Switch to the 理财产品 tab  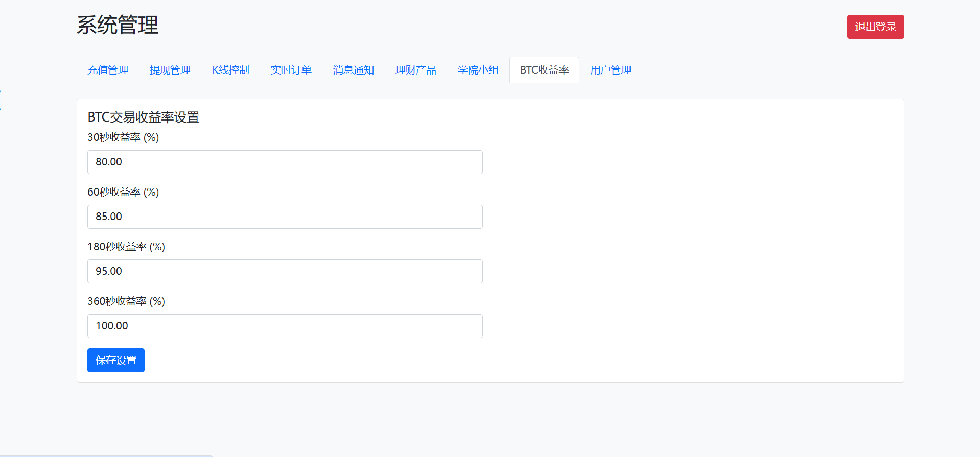(x=415, y=70)
